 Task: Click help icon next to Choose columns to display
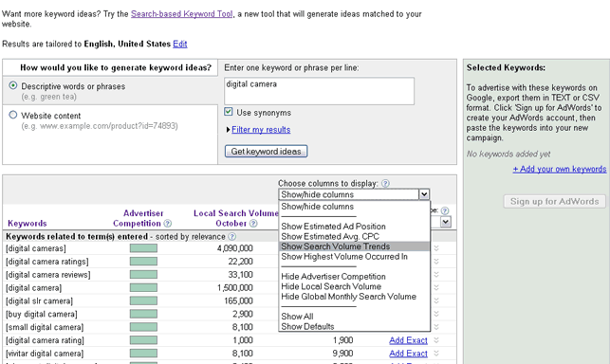point(385,183)
